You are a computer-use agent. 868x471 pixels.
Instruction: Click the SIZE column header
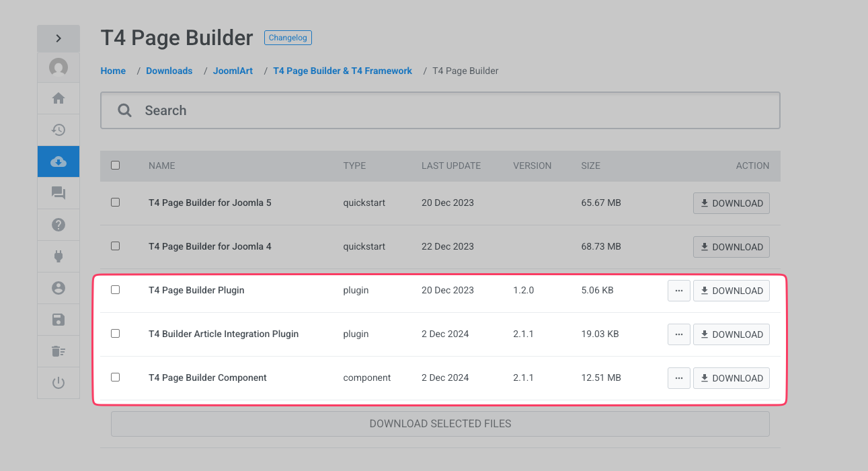point(591,166)
